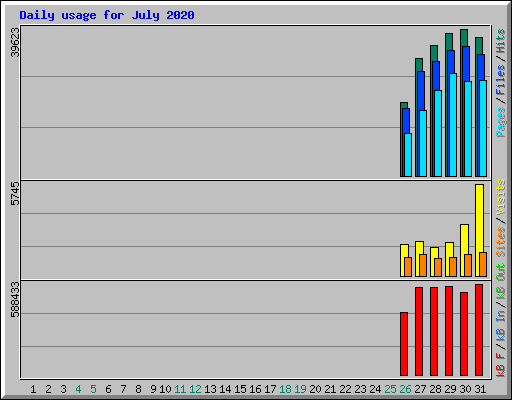This screenshot has width=512, height=400.
Task: Click the chart title 'Daily usage for July 2020'
Action: click(107, 15)
